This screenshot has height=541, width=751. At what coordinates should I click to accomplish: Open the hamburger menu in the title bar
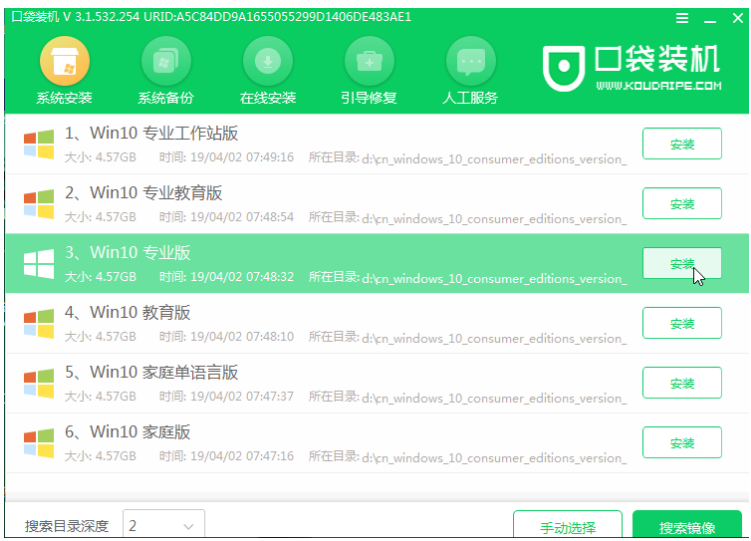[x=682, y=18]
